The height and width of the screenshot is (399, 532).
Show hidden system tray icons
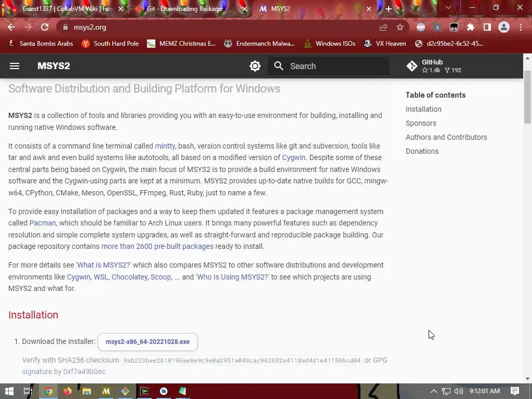point(434,391)
